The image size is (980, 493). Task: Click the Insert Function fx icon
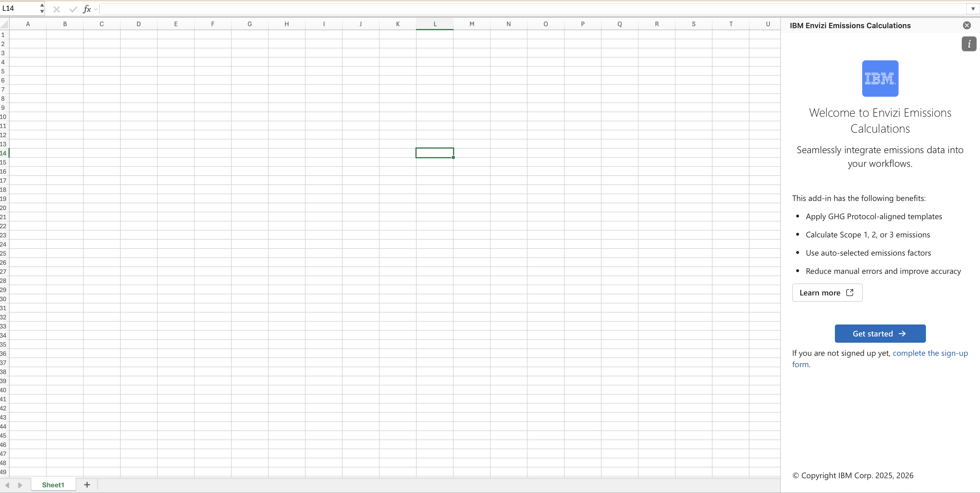tap(87, 9)
